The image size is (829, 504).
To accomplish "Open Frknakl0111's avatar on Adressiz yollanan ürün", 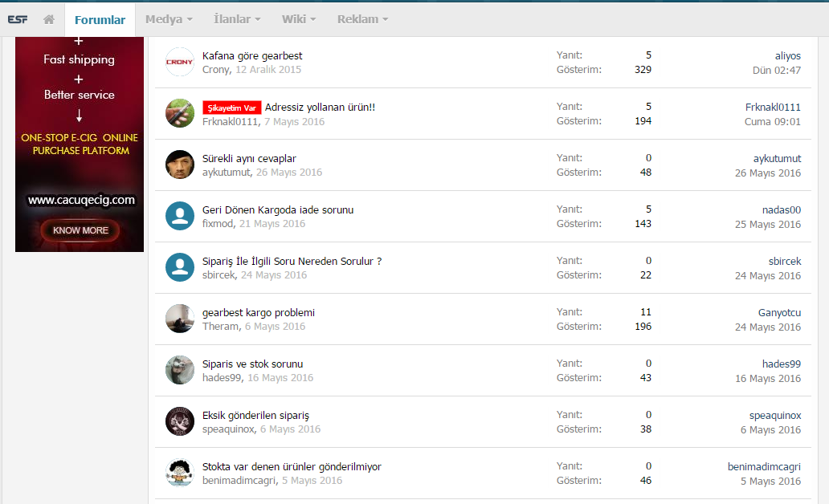I will 180,113.
